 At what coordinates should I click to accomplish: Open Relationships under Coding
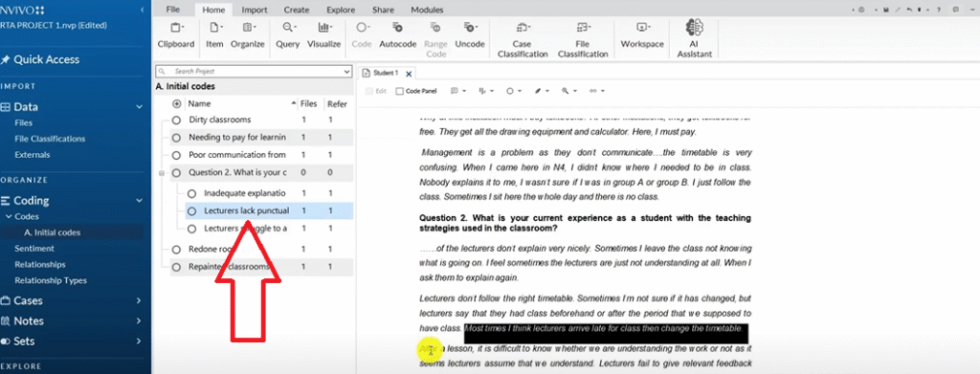(x=40, y=265)
